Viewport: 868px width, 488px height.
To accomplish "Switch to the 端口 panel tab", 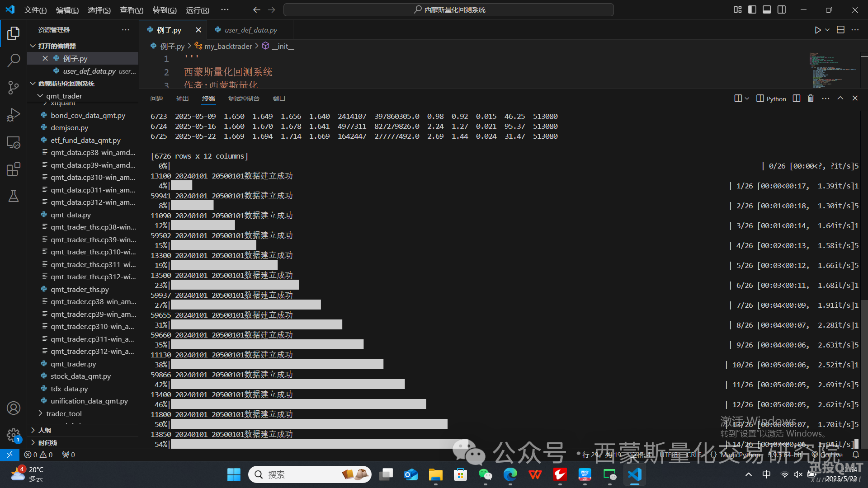I will click(x=279, y=99).
